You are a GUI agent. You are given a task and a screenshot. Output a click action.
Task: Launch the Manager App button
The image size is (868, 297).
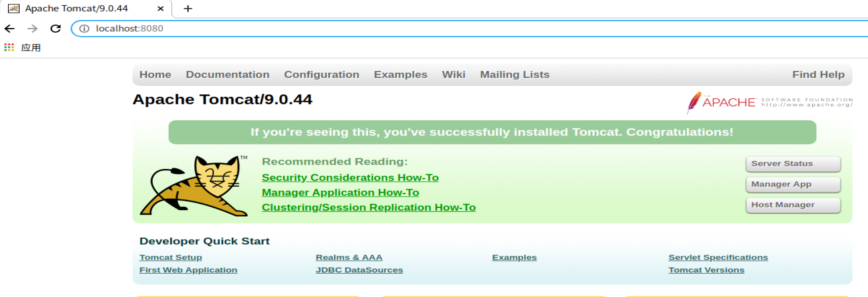click(x=793, y=184)
